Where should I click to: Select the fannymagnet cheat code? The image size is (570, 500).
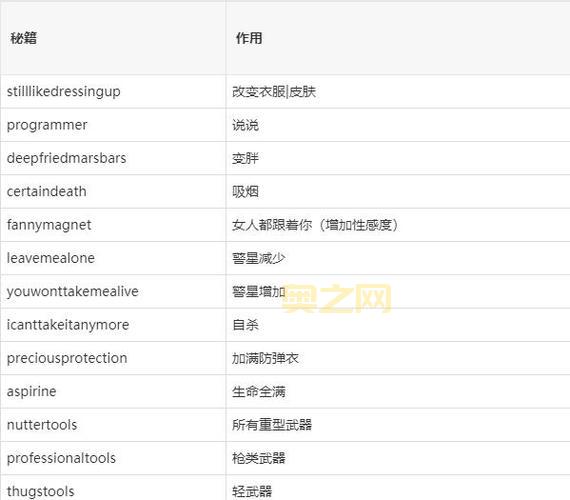click(49, 225)
